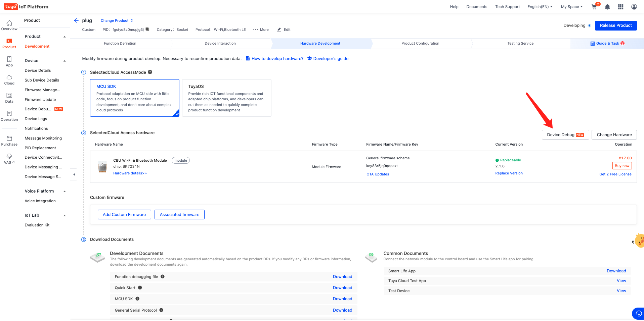Open the chat support bubble icon

coord(638,314)
